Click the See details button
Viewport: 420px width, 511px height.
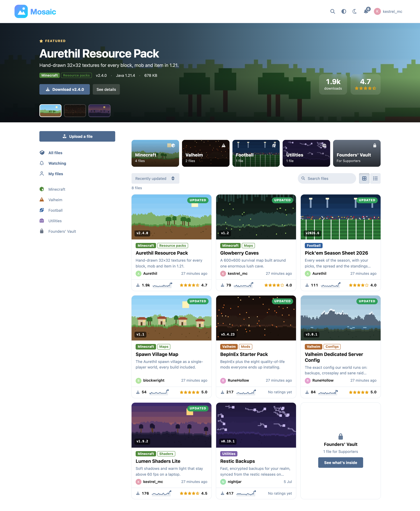tap(106, 89)
